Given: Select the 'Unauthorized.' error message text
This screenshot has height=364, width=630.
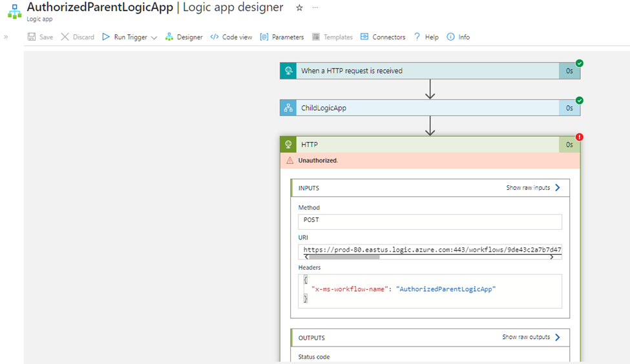Looking at the screenshot, I should (318, 161).
